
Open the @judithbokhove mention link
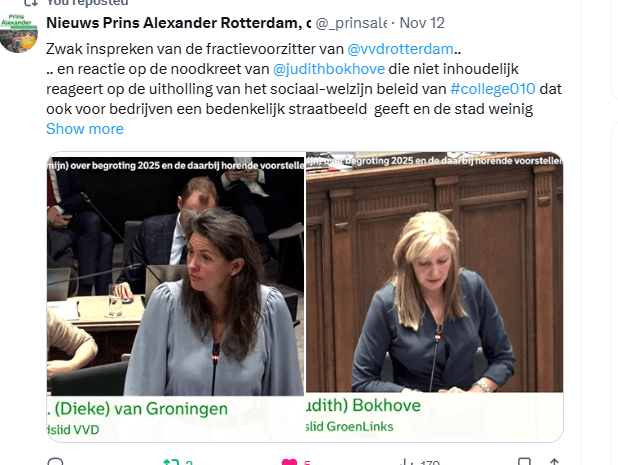(x=329, y=69)
